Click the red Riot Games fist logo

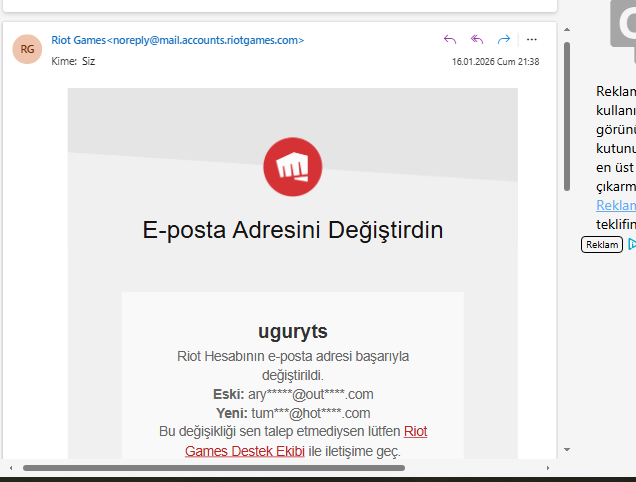292,167
